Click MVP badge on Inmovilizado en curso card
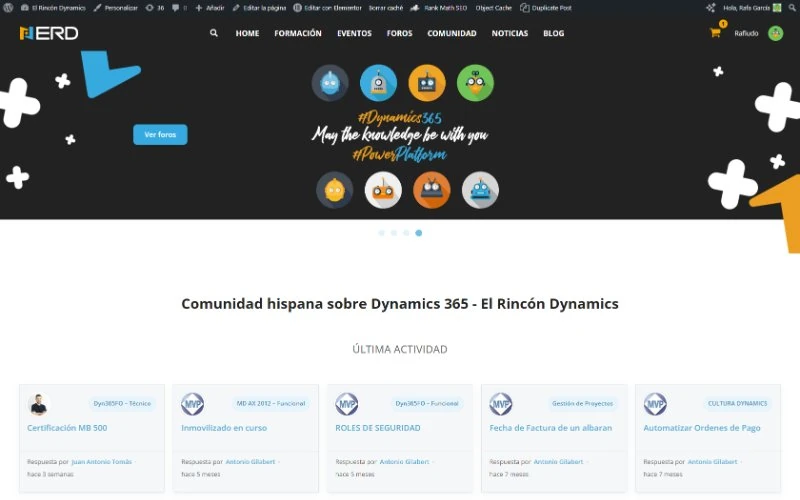Screen dimensions: 800x500 click(192, 404)
